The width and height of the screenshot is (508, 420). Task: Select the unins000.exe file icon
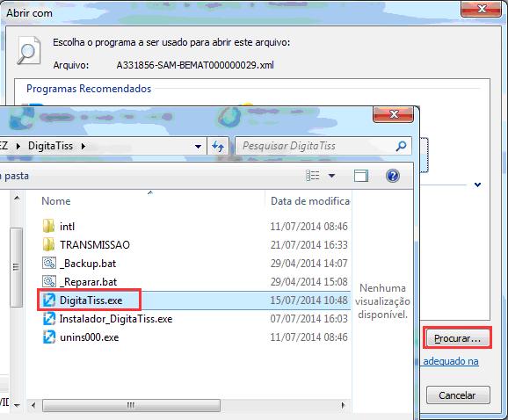pyautogui.click(x=49, y=337)
